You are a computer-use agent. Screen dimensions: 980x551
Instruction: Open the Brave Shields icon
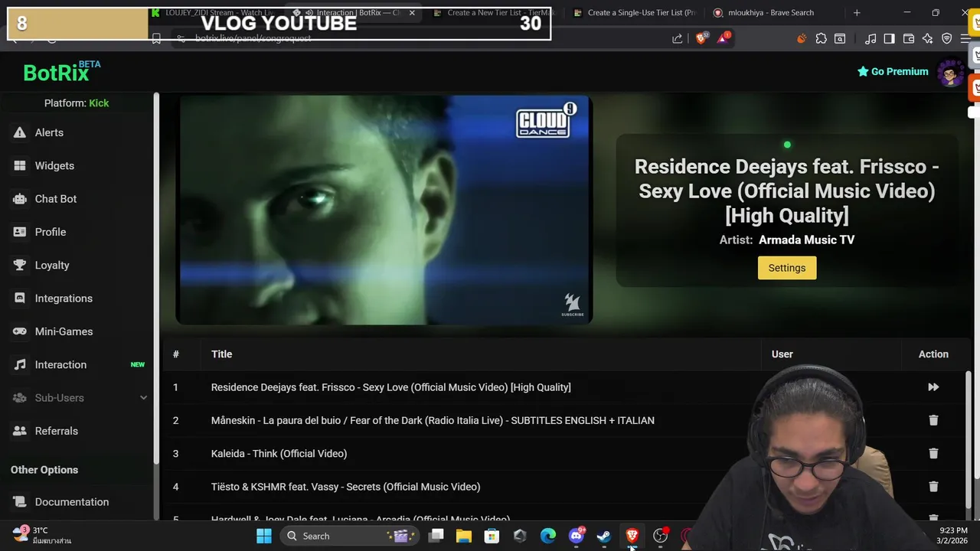[x=701, y=38]
